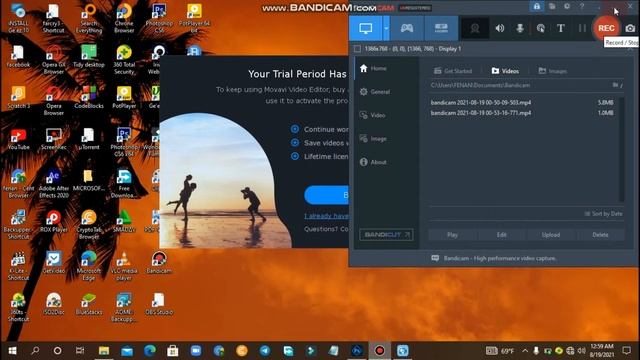This screenshot has height=360, width=640.
Task: Open Microsoft Edge desktop icon
Action: (x=89, y=266)
